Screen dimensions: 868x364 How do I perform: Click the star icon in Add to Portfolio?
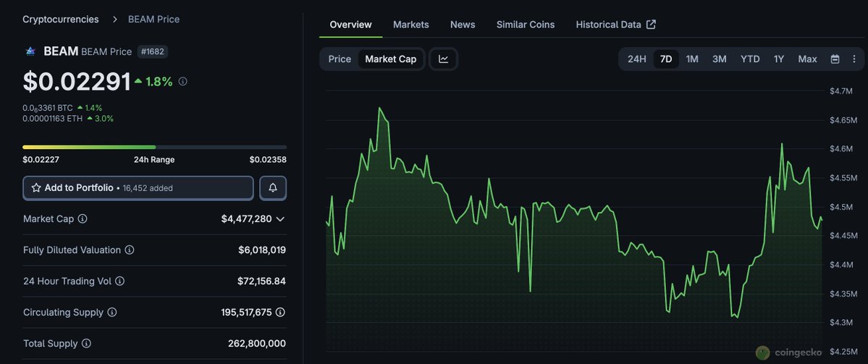click(x=36, y=188)
